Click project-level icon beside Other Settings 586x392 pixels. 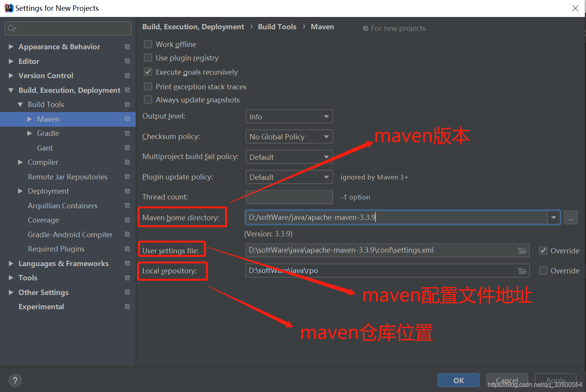pyautogui.click(x=127, y=292)
